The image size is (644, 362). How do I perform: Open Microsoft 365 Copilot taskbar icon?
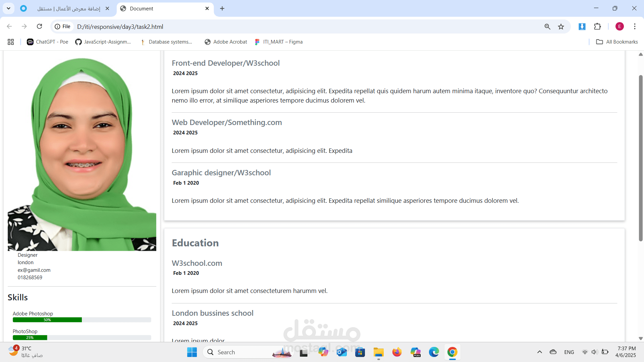[x=415, y=352]
